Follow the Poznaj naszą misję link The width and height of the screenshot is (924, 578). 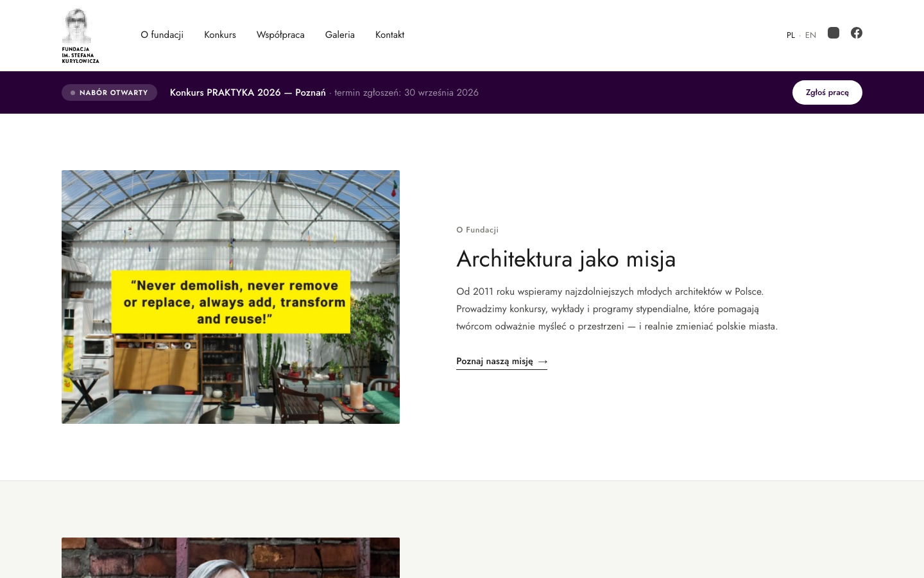coord(502,362)
